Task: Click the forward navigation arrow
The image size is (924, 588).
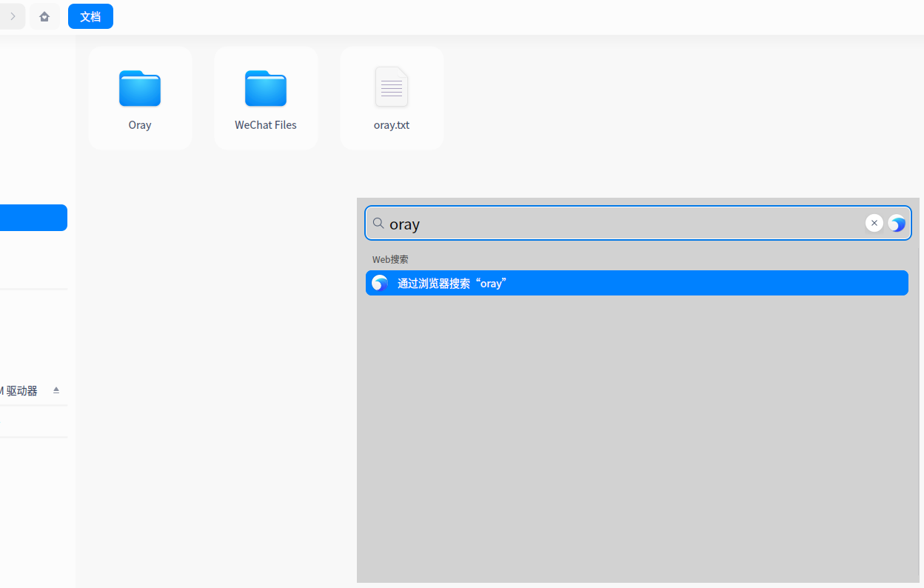Action: pos(13,16)
